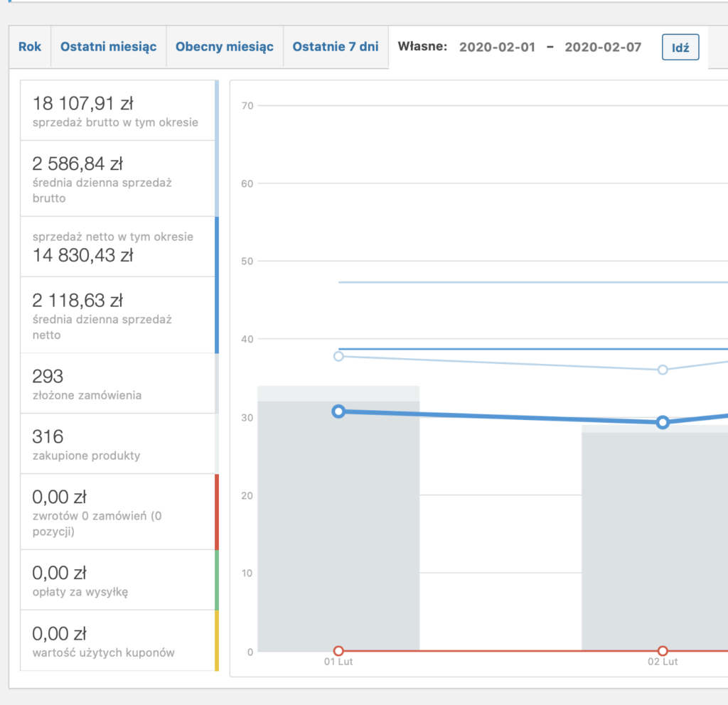Highlight 316 zakupione produkty legend item
The height and width of the screenshot is (705, 728).
[x=119, y=443]
